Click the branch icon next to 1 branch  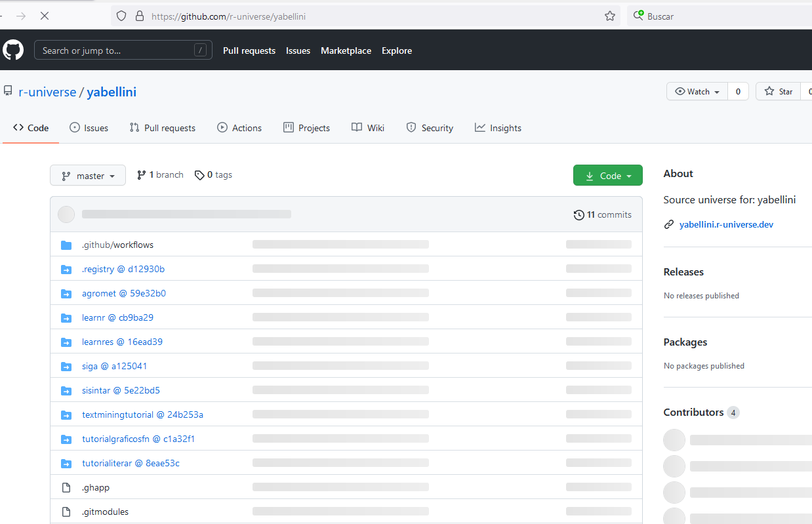[x=142, y=174]
